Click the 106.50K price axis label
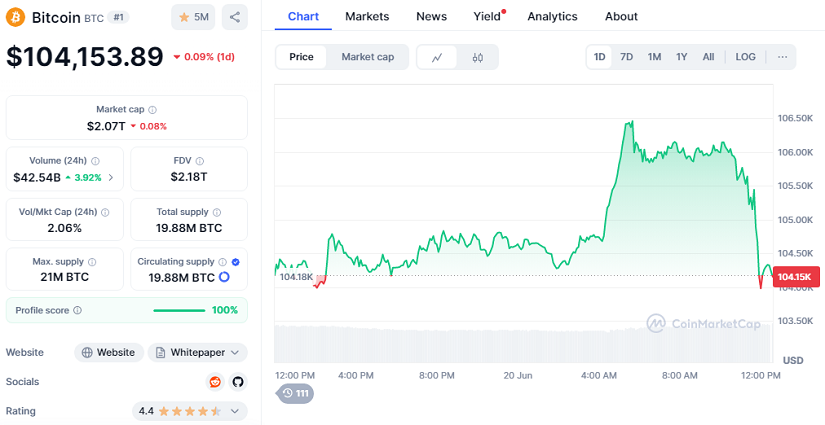The width and height of the screenshot is (825, 425). 796,118
